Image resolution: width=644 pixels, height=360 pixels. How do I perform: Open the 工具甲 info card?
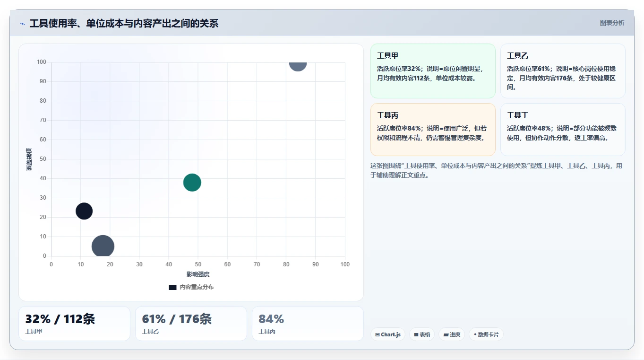(433, 71)
